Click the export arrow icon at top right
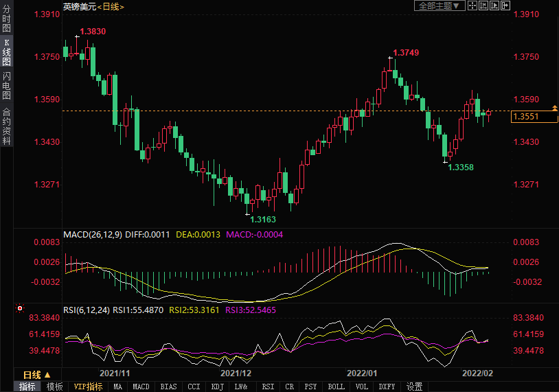Image resolution: width=559 pixels, height=392 pixels. pos(506,5)
